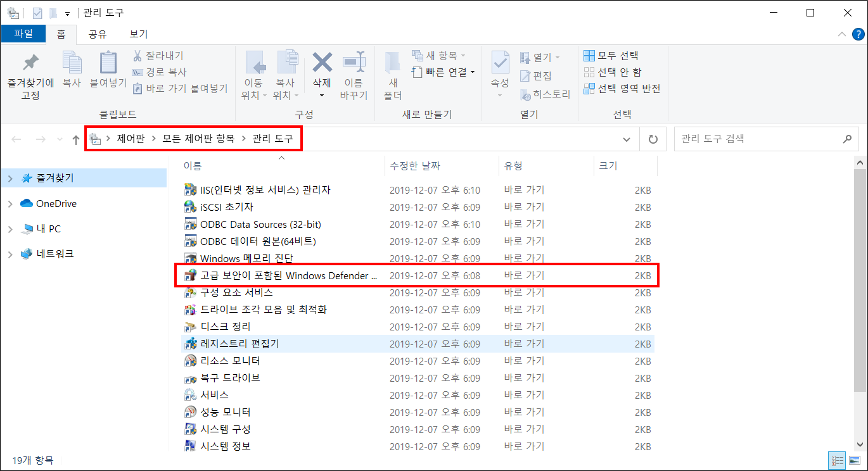The image size is (868, 471).
Task: Expand 즐겨찾기 in navigation pane
Action: point(10,179)
